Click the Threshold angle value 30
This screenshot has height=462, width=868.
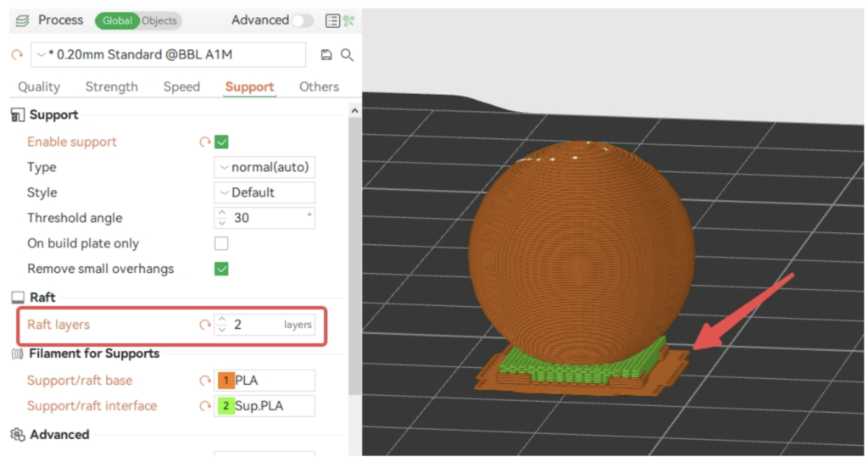click(242, 218)
